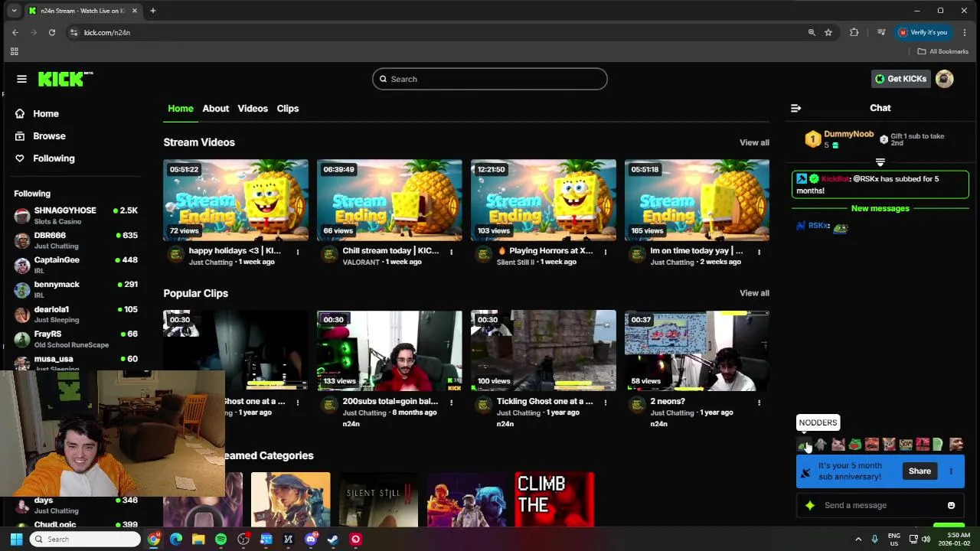Image resolution: width=980 pixels, height=551 pixels.
Task: Insert the white cat emote
Action: point(838,445)
